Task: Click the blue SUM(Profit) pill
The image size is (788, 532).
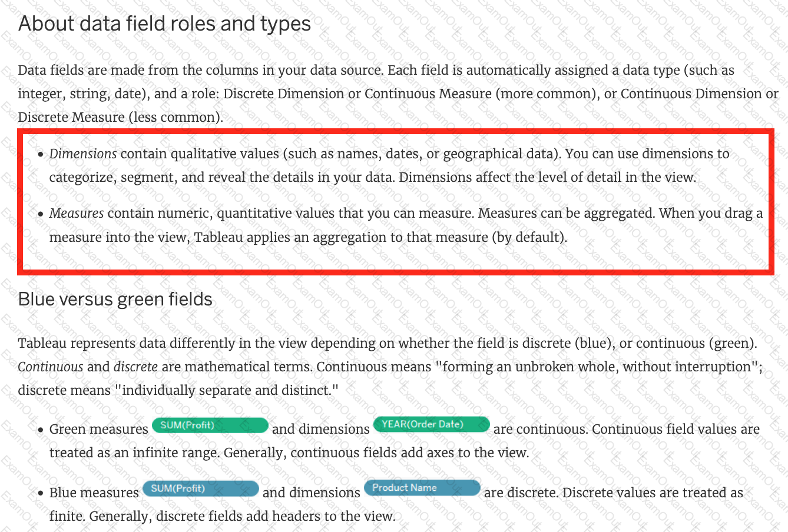Action: (201, 489)
